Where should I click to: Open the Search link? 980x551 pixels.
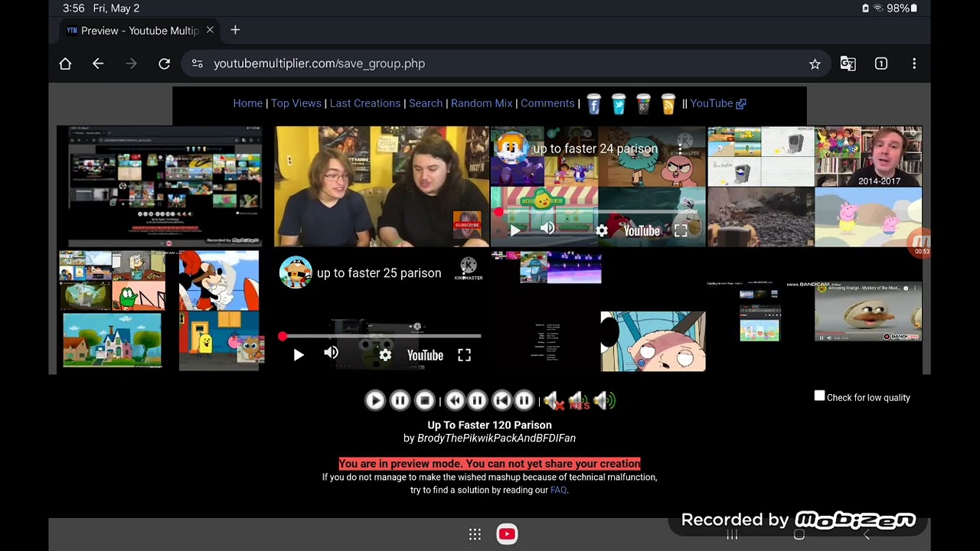pyautogui.click(x=426, y=103)
